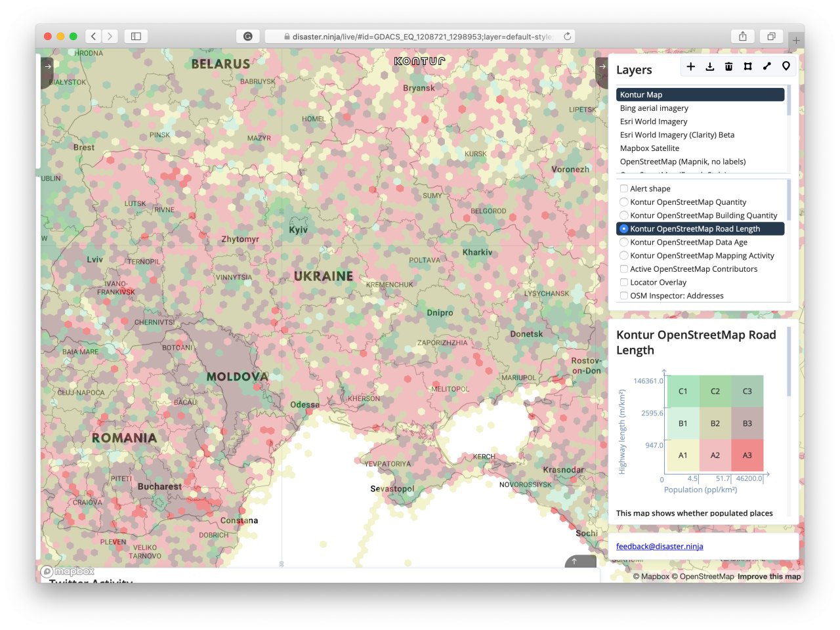Open the feedback@disaster.ninja email link
This screenshot has height=630, width=840.
[660, 546]
